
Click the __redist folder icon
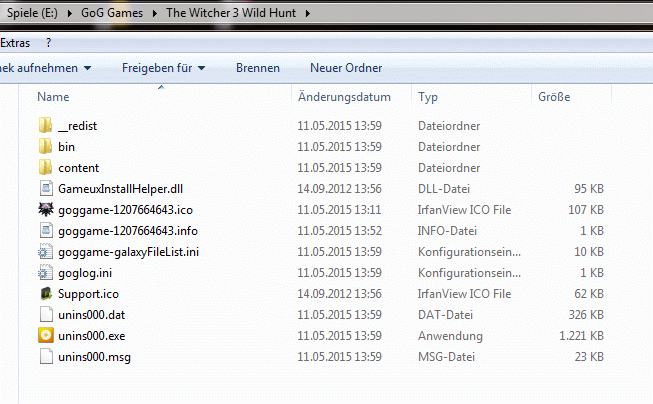[x=45, y=125]
